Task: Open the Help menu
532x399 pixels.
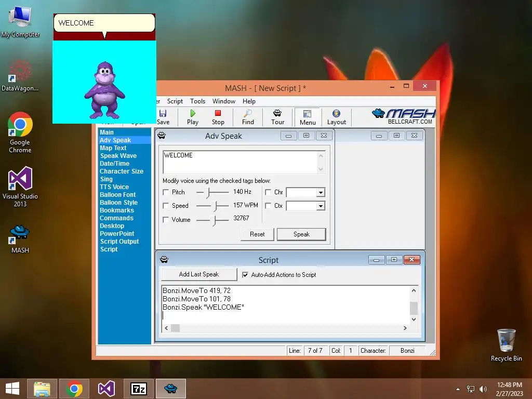Action: click(x=249, y=101)
